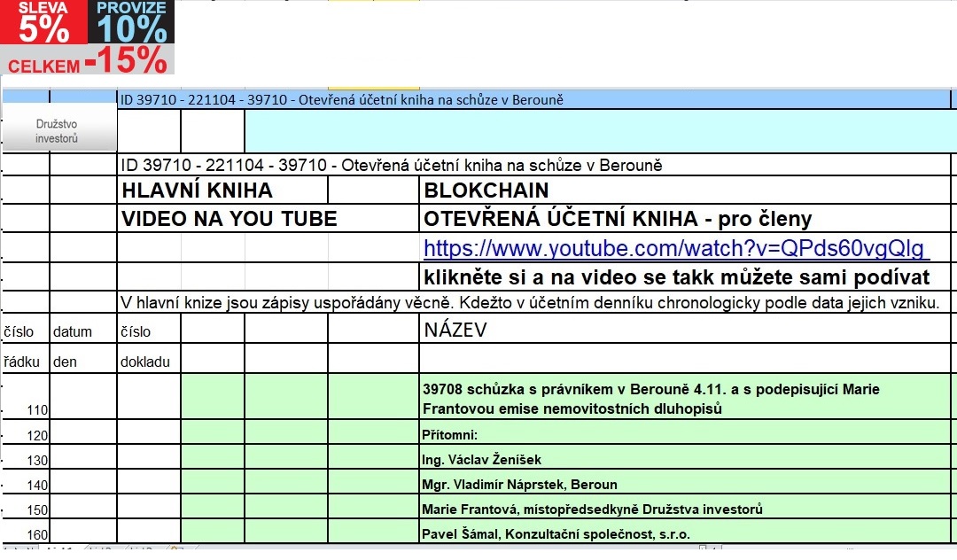
Task: Select the HLAVNÍ KNIHA cell
Action: pos(222,191)
